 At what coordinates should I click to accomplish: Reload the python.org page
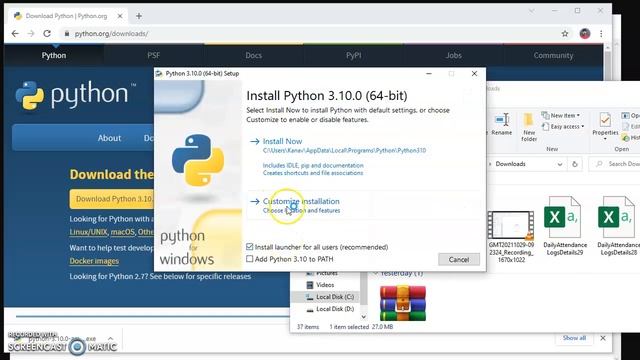coord(47,33)
